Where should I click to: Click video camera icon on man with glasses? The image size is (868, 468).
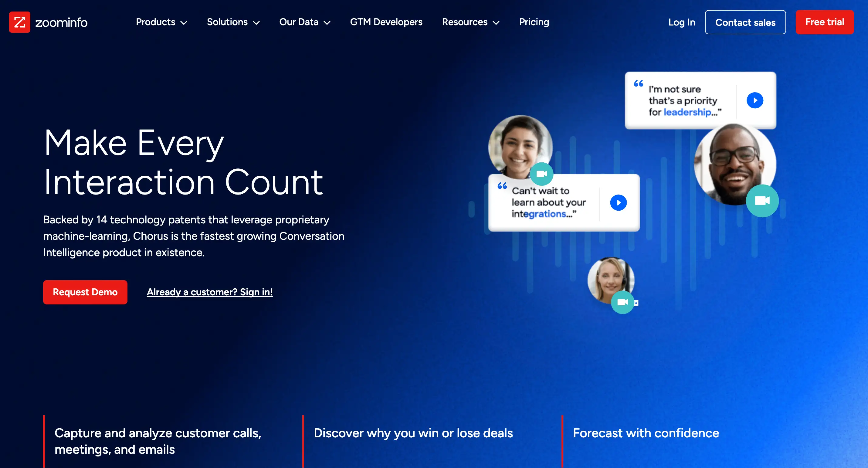point(762,201)
